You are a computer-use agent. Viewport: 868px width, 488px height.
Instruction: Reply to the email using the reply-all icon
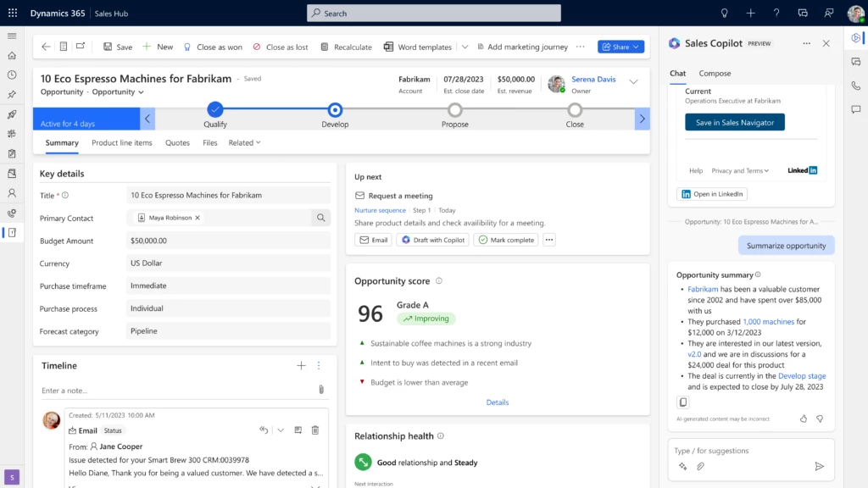coord(264,430)
